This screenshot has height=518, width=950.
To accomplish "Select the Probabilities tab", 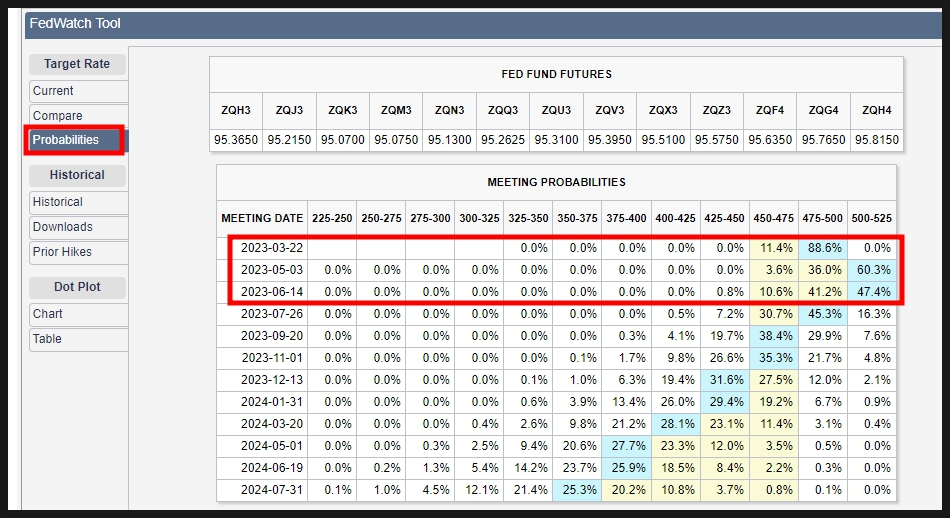I will (x=78, y=140).
